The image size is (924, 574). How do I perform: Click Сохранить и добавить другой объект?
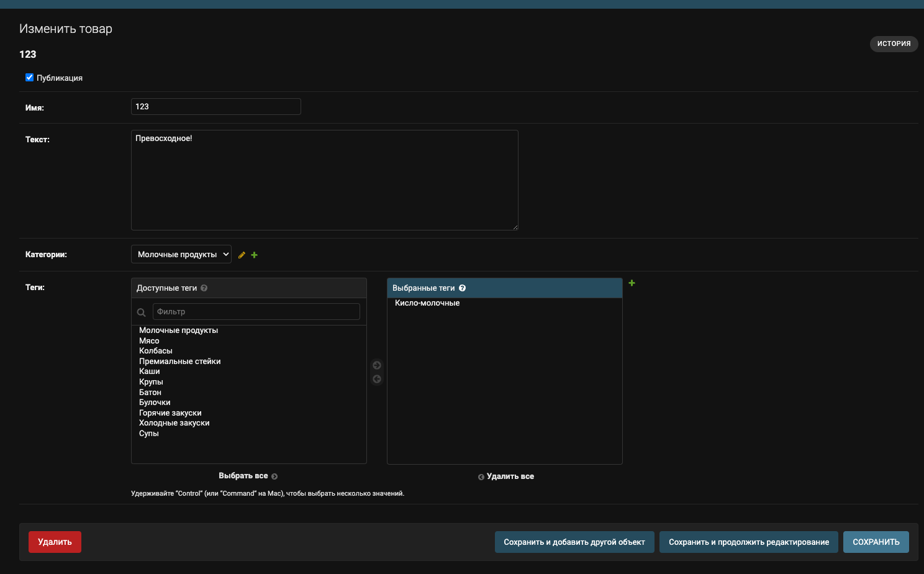(574, 542)
